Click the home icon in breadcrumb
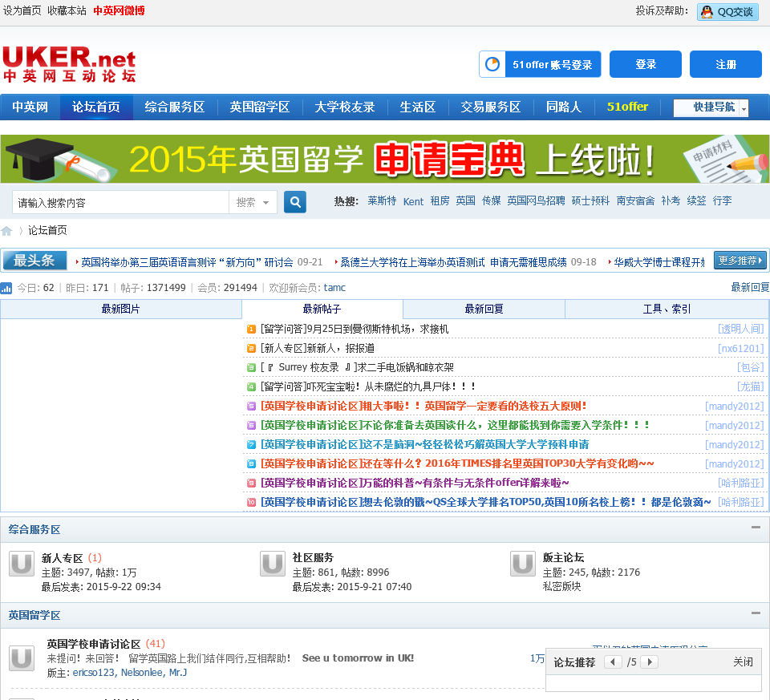The height and width of the screenshot is (700, 770). (x=6, y=231)
